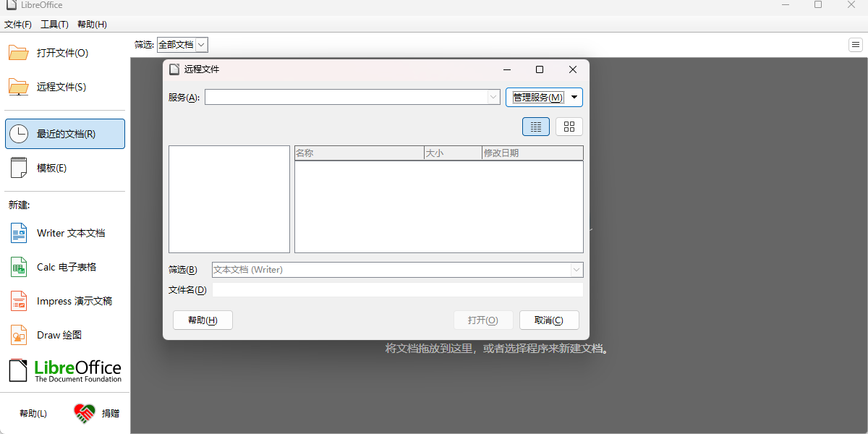Image resolution: width=868 pixels, height=434 pixels.
Task: Expand the 服务 combo box
Action: pyautogui.click(x=493, y=96)
